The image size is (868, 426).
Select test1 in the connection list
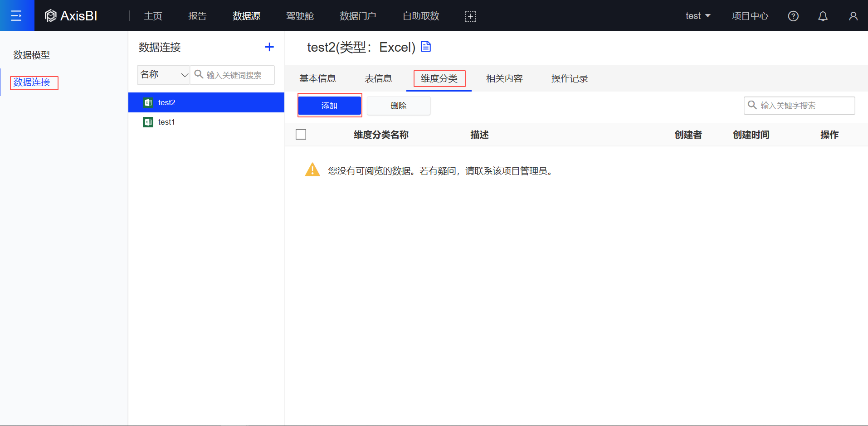point(166,122)
